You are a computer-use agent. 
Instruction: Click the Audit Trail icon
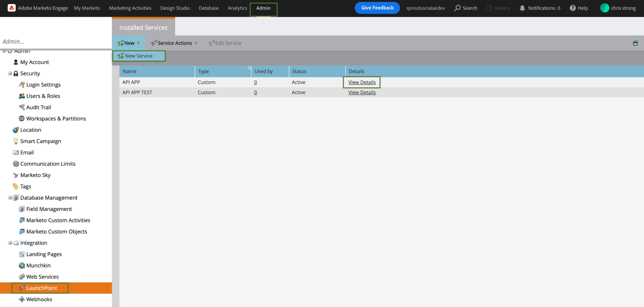tap(22, 107)
